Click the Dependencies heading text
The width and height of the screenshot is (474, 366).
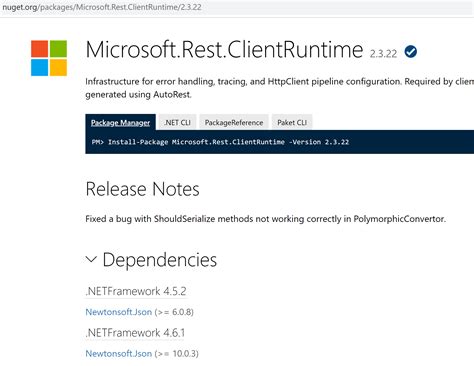[160, 260]
